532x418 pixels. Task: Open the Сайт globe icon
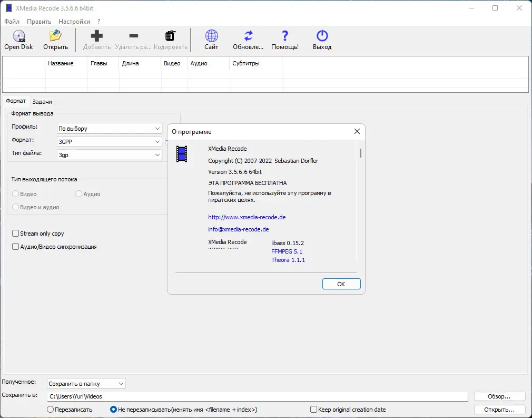point(211,37)
